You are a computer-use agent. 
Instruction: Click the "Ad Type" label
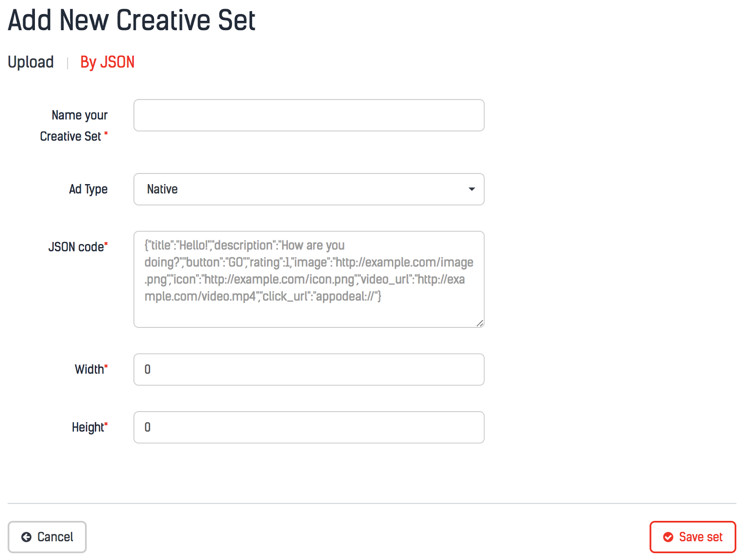tap(88, 189)
